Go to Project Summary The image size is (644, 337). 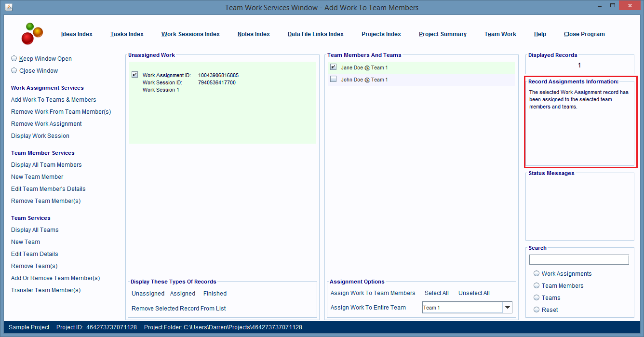click(443, 34)
